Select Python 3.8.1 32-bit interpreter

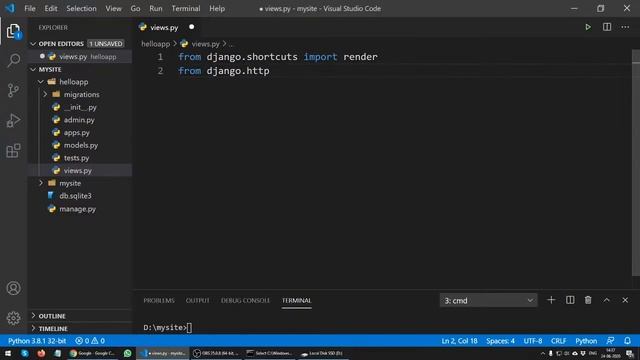[37, 341]
